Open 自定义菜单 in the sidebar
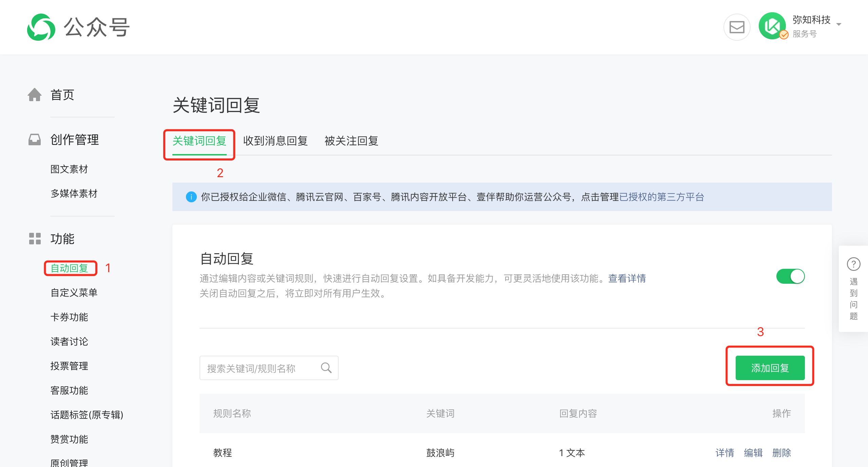 (x=74, y=293)
